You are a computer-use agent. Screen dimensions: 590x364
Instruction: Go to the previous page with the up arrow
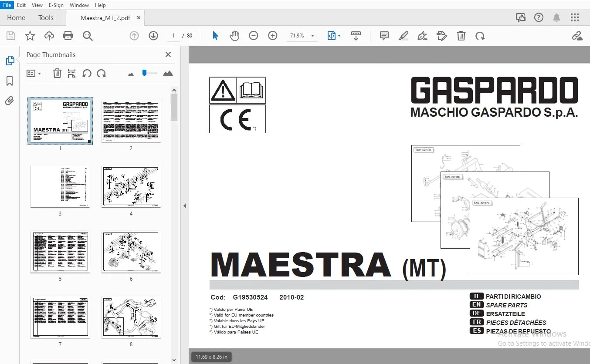[x=134, y=36]
